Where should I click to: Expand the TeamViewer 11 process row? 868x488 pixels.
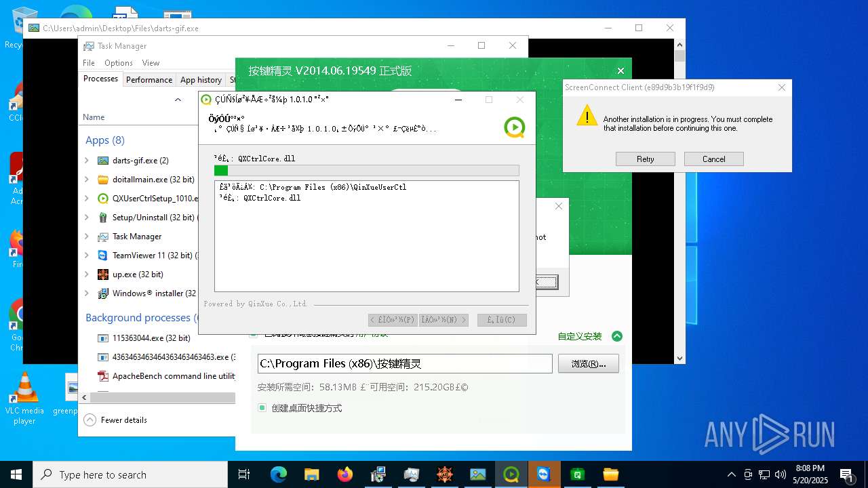(87, 256)
